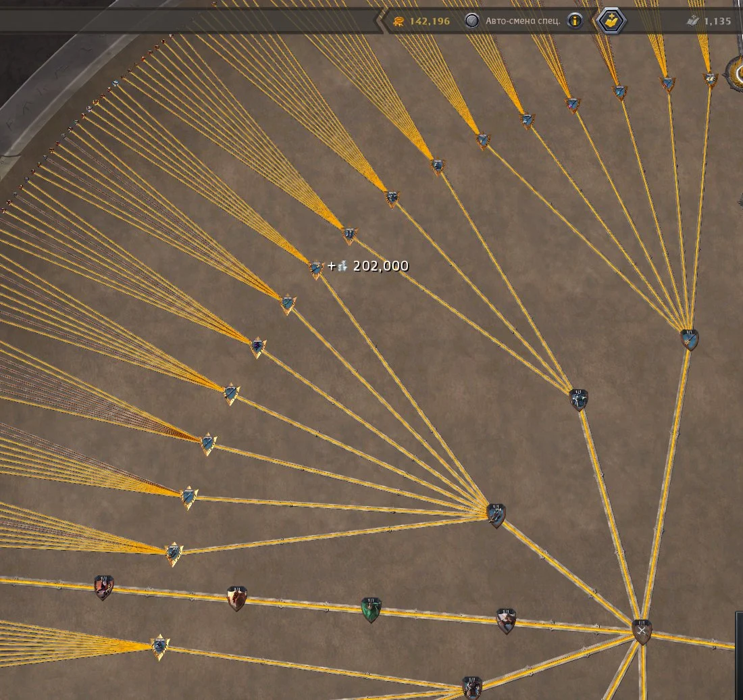
Task: Open the crossed-swords hub node
Action: pyautogui.click(x=642, y=632)
